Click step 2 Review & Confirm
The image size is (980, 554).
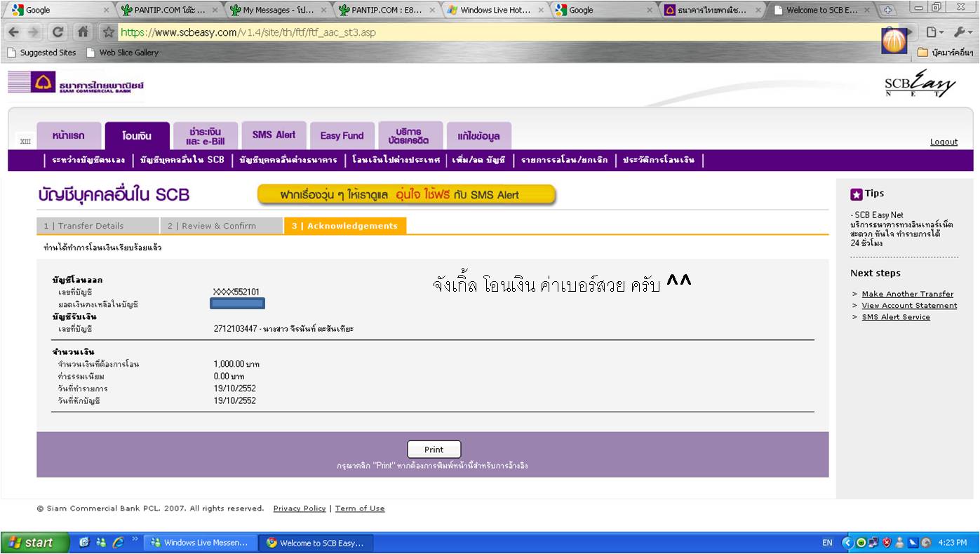222,226
